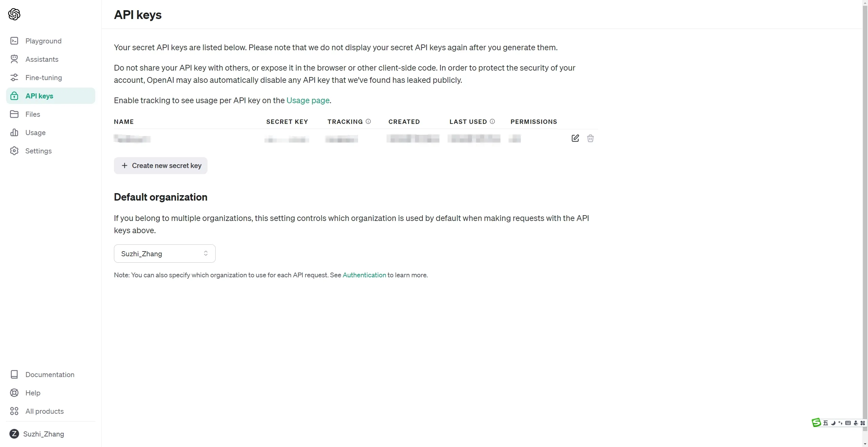Navigate to Files section
Viewport: 868px width, 447px height.
click(x=33, y=114)
